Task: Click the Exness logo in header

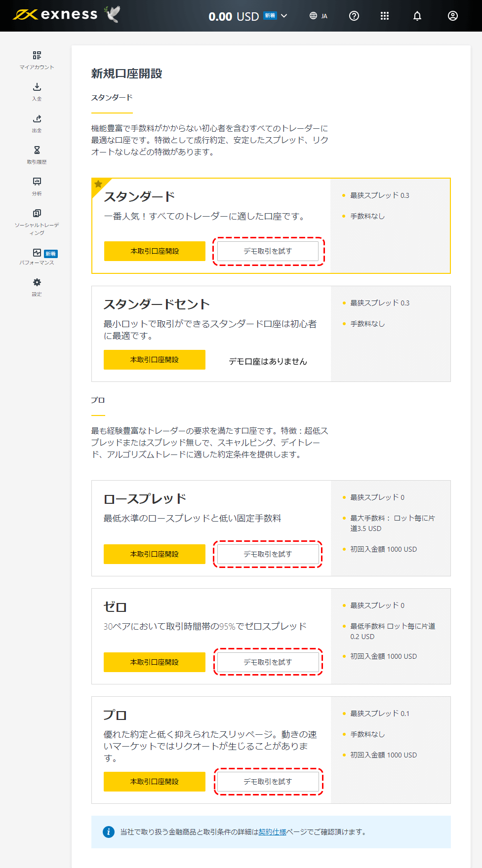Action: coord(55,15)
